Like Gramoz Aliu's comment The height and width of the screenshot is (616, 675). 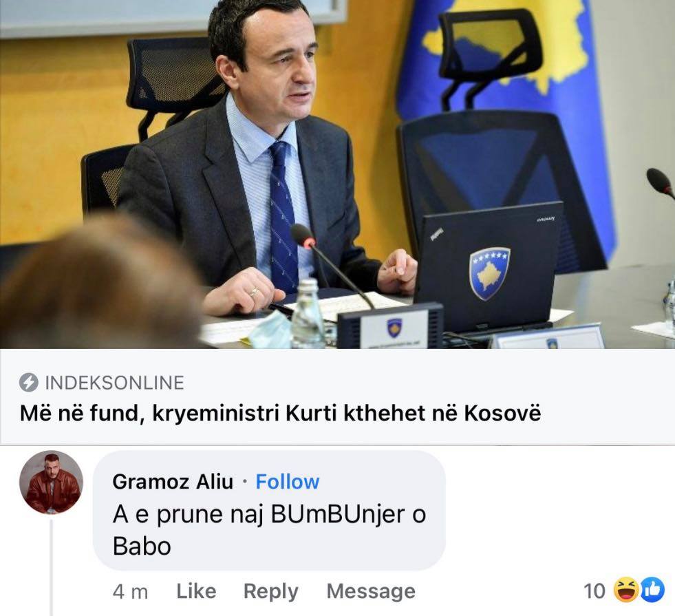(196, 591)
